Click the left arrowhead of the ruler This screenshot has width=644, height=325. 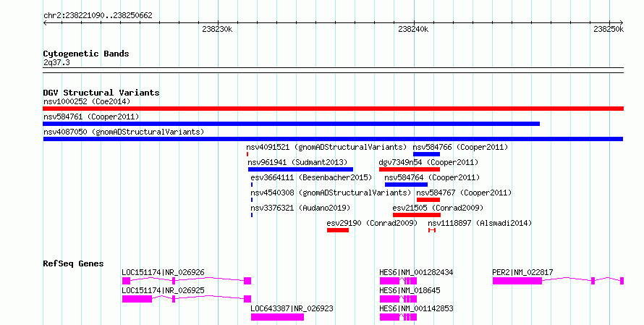[x=45, y=23]
